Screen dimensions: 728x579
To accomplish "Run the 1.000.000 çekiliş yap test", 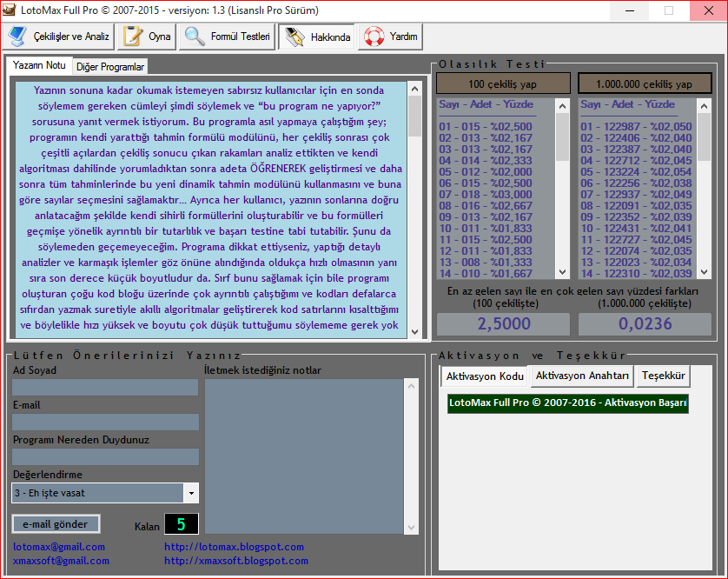I will pos(645,83).
